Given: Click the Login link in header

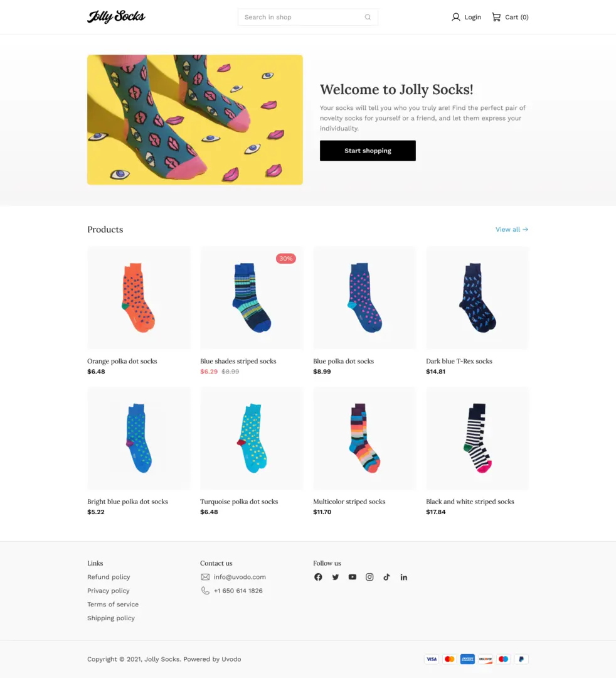Looking at the screenshot, I should coord(466,17).
